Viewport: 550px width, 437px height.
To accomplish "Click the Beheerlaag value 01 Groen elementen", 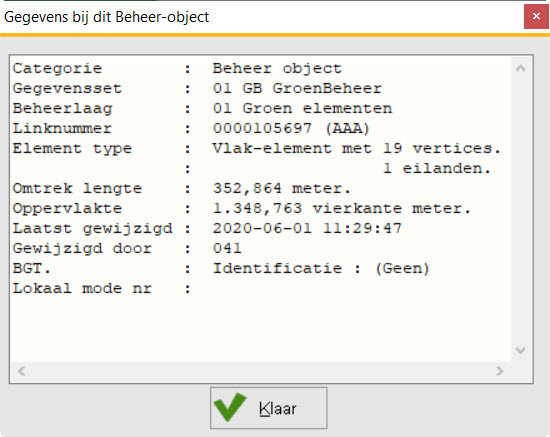I will [302, 108].
